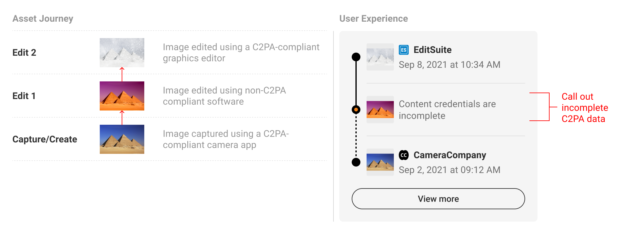Click the CameraCompany CC logo icon
Screen dimensions: 644x234
coord(404,155)
